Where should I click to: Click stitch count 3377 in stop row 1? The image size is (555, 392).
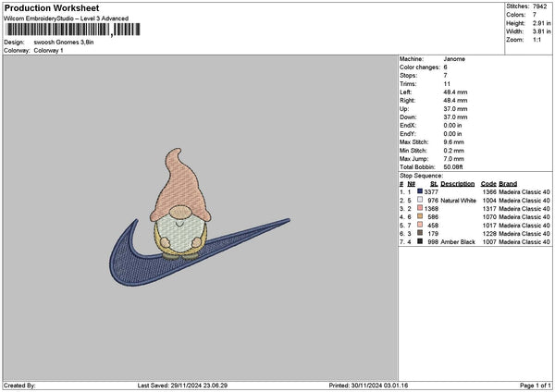tap(431, 192)
